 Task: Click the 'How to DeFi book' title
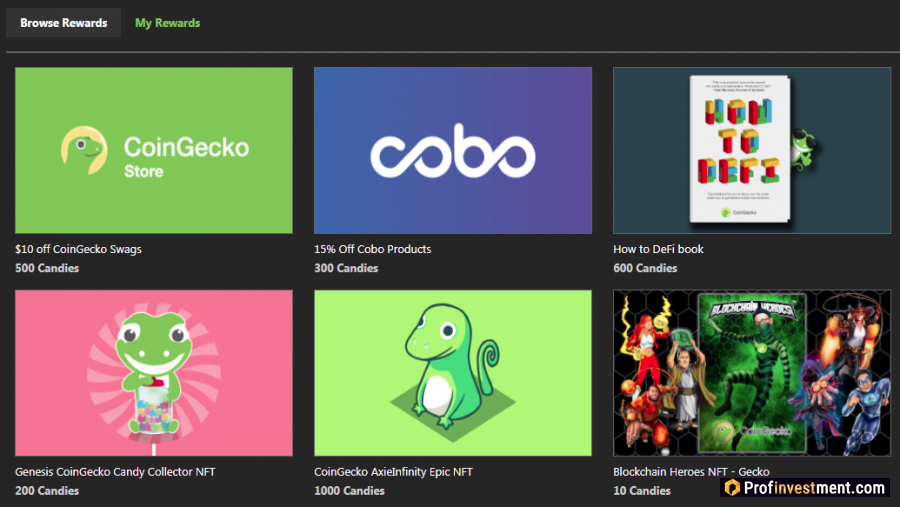point(658,249)
